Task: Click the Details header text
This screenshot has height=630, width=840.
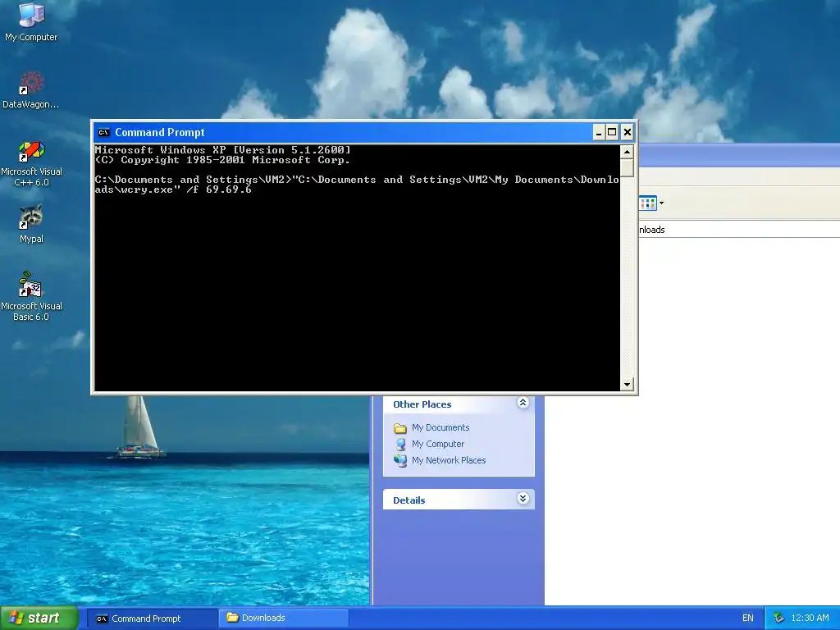Action: (409, 500)
